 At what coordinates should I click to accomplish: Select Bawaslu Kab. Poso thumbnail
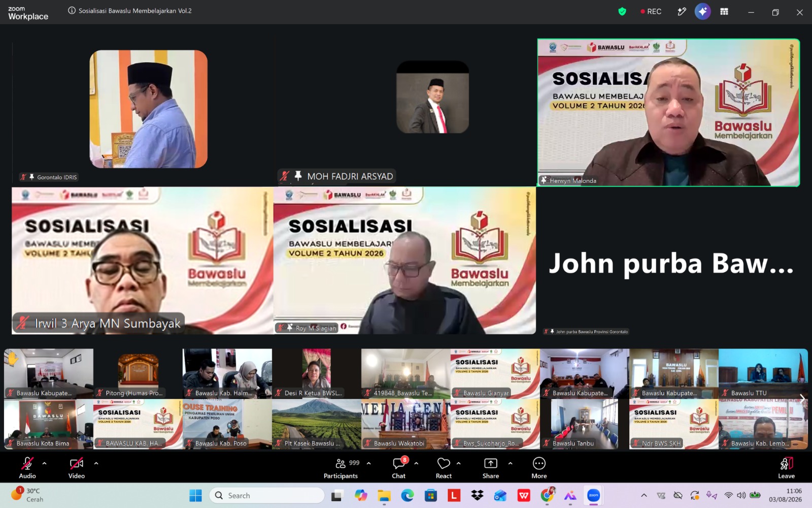coord(227,424)
